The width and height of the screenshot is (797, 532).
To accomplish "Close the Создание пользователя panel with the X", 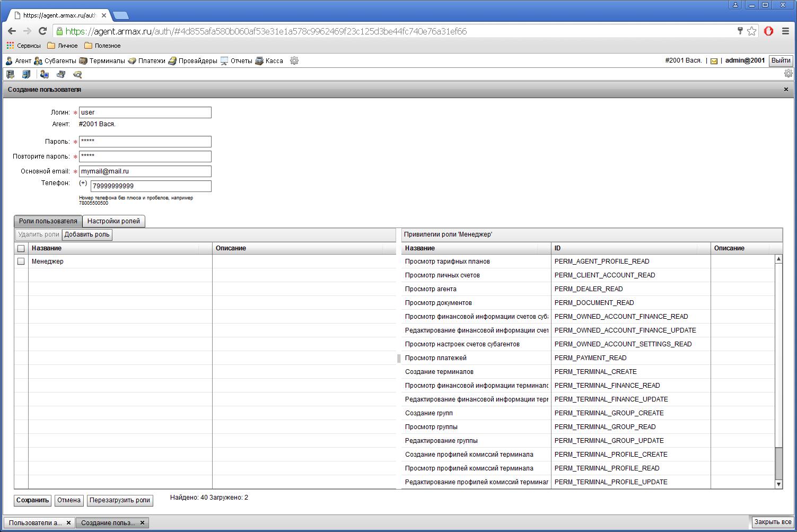I will [x=786, y=90].
